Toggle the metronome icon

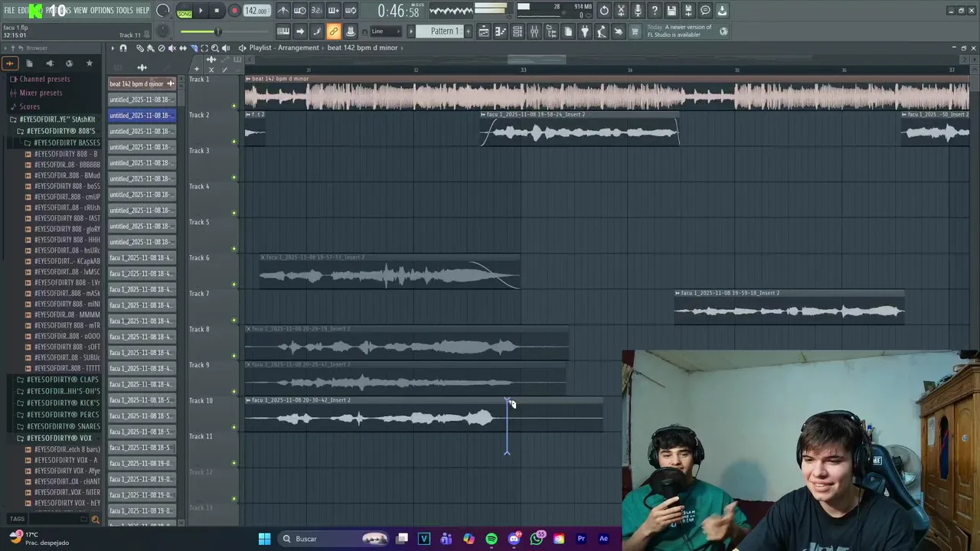[283, 11]
